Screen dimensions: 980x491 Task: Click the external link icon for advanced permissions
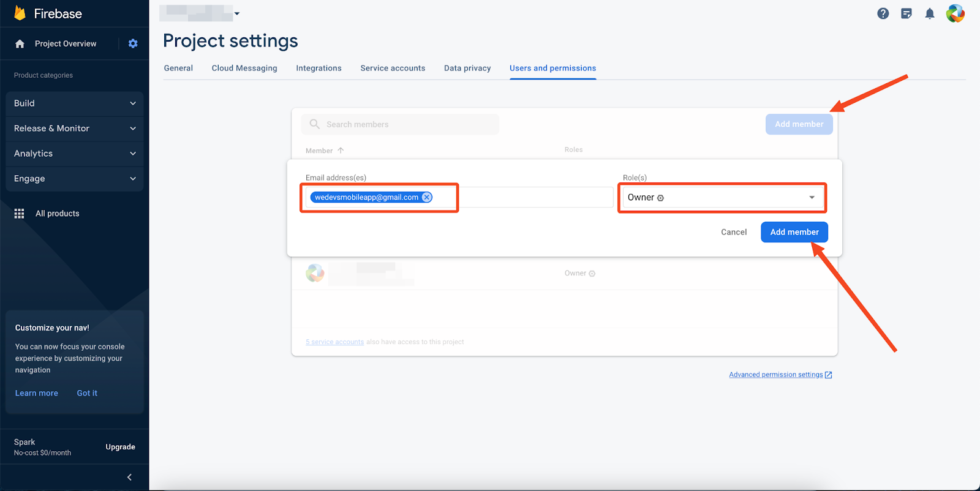[x=829, y=375]
